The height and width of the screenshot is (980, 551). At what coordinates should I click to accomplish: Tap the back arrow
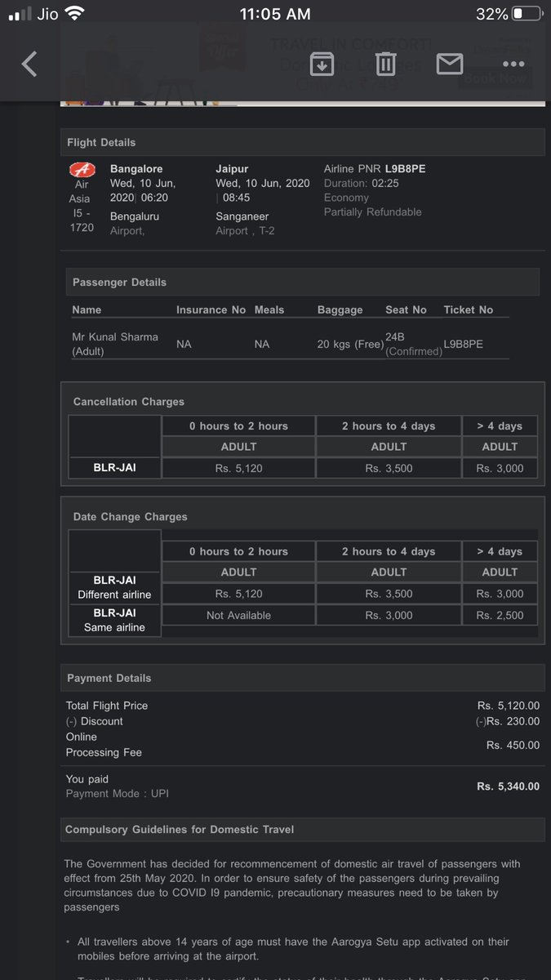[x=29, y=64]
